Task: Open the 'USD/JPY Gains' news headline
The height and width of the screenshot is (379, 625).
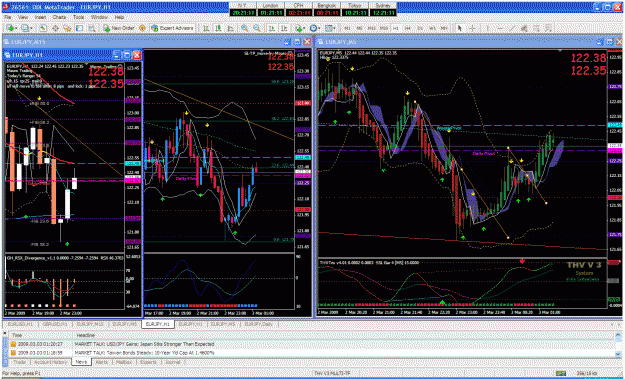Action: [144, 344]
